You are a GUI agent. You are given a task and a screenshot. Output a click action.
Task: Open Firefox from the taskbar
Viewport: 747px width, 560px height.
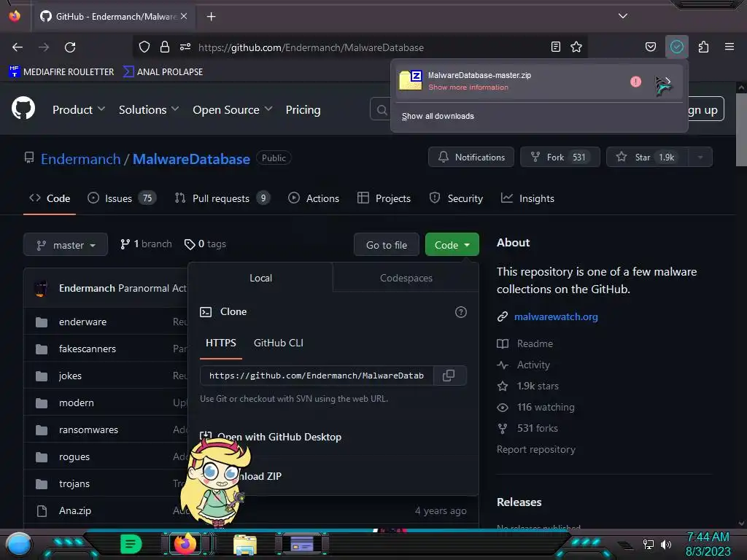coord(185,544)
